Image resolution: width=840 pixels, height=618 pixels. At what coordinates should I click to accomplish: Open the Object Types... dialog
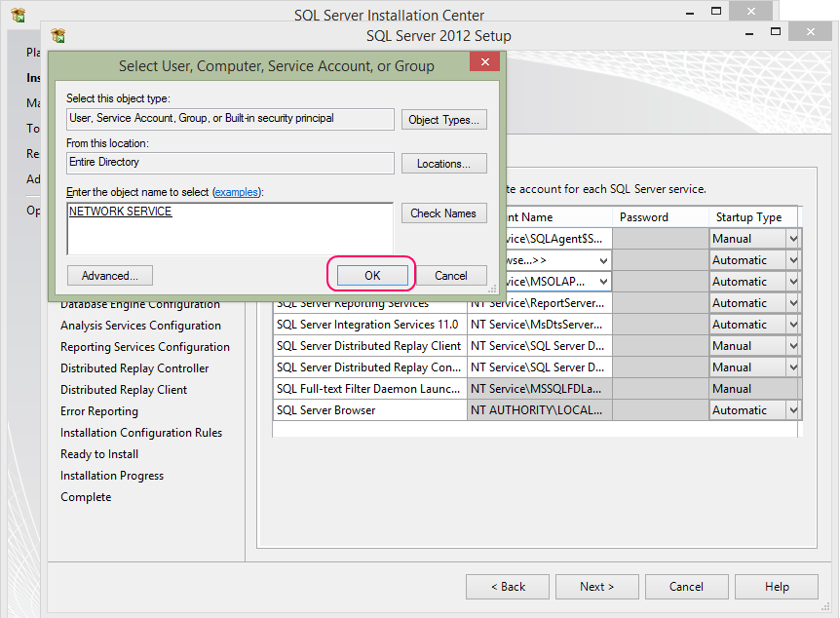(x=443, y=120)
